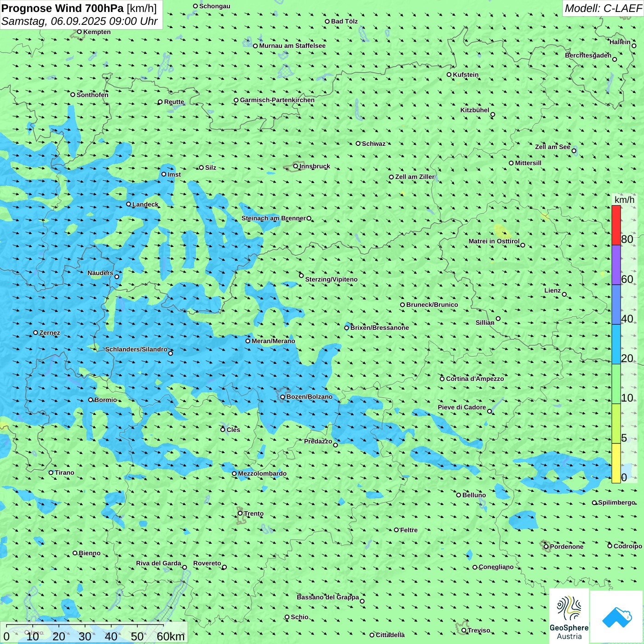
Task: Click the Bad Tölz map label
Action: pos(344,21)
